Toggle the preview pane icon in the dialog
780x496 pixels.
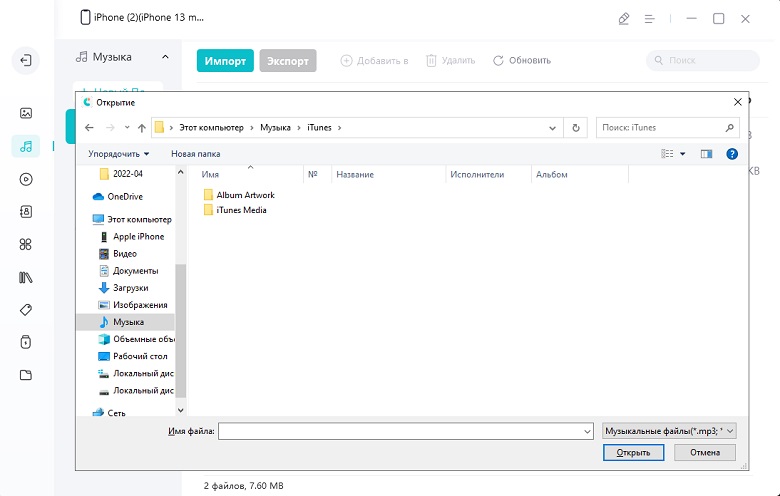(x=706, y=154)
